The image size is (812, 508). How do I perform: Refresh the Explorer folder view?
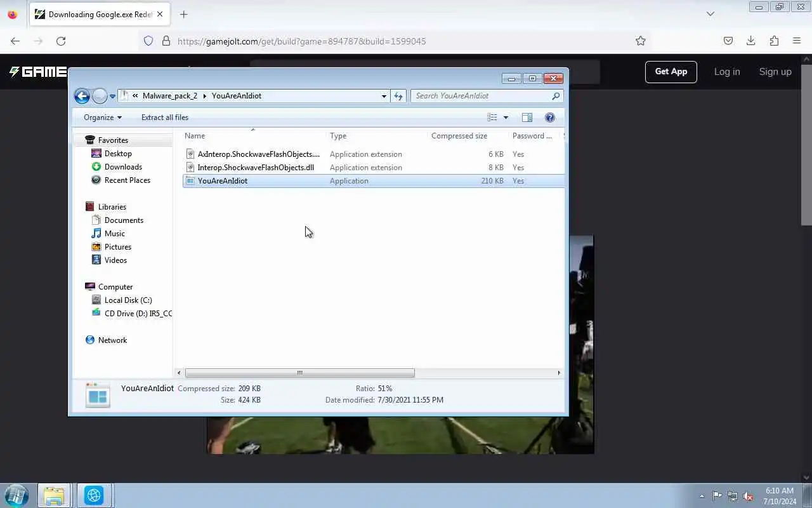point(398,96)
